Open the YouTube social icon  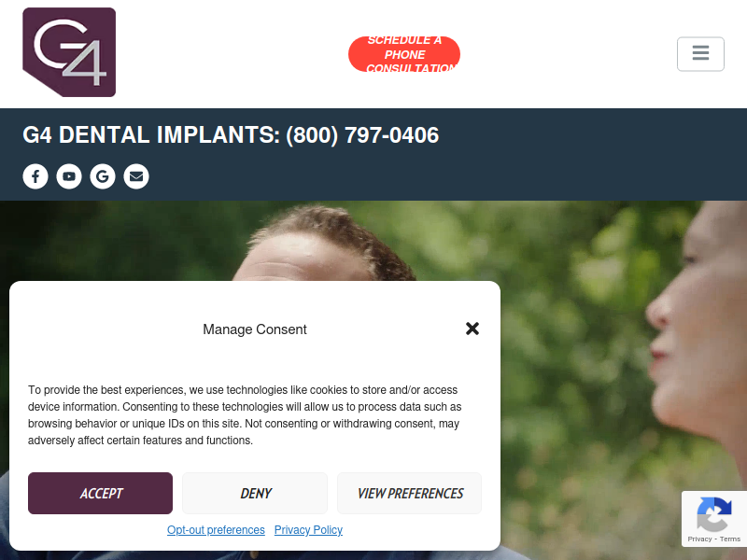[x=69, y=176]
